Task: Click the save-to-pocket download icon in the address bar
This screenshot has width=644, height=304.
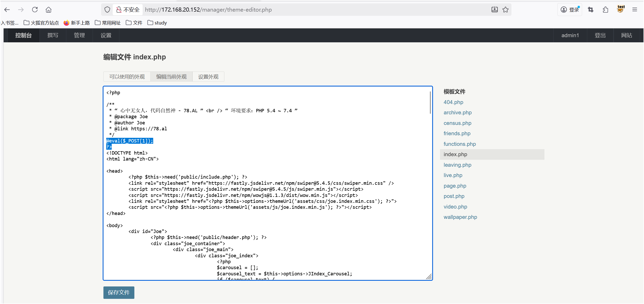Action: pyautogui.click(x=494, y=10)
